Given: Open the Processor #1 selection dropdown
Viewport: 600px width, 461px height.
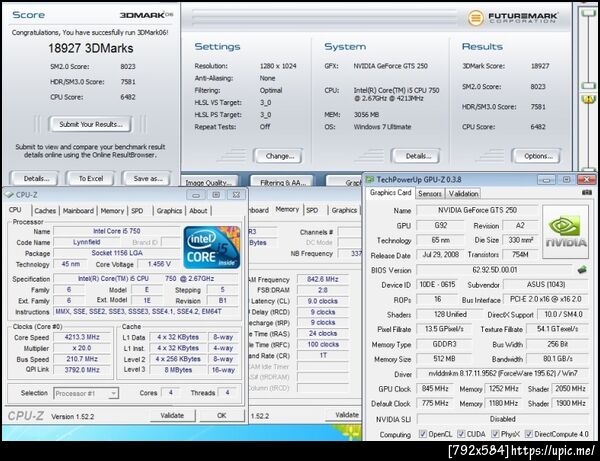Looking at the screenshot, I should pyautogui.click(x=86, y=393).
